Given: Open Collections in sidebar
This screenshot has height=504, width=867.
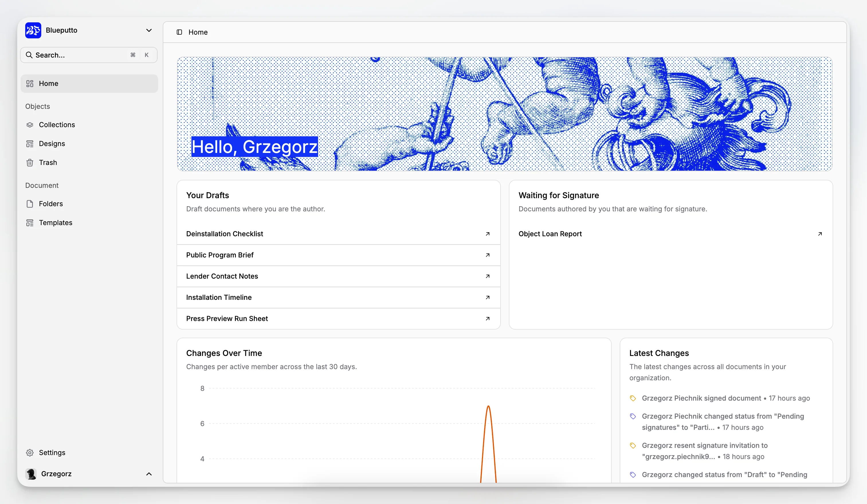Looking at the screenshot, I should (89, 125).
